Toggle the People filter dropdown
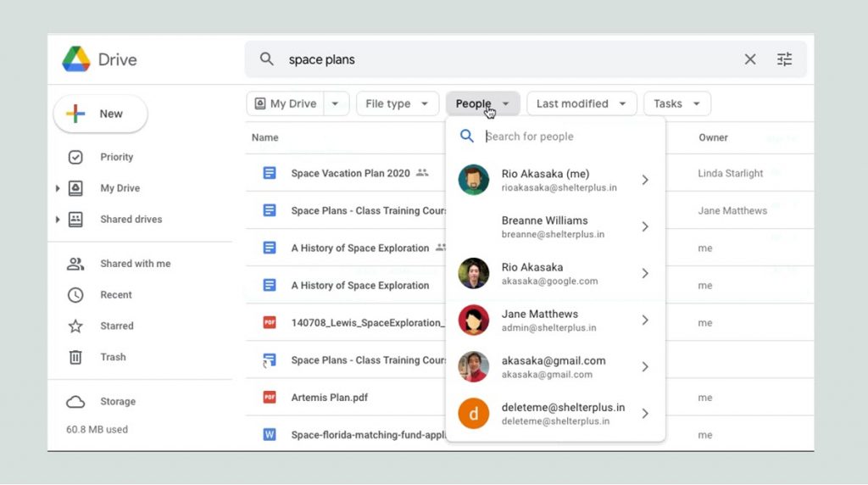 [482, 103]
